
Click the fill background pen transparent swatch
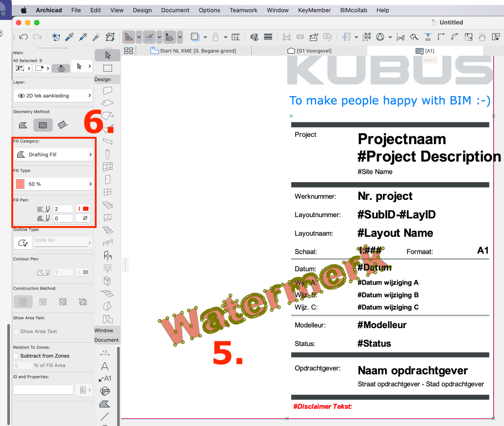click(83, 218)
